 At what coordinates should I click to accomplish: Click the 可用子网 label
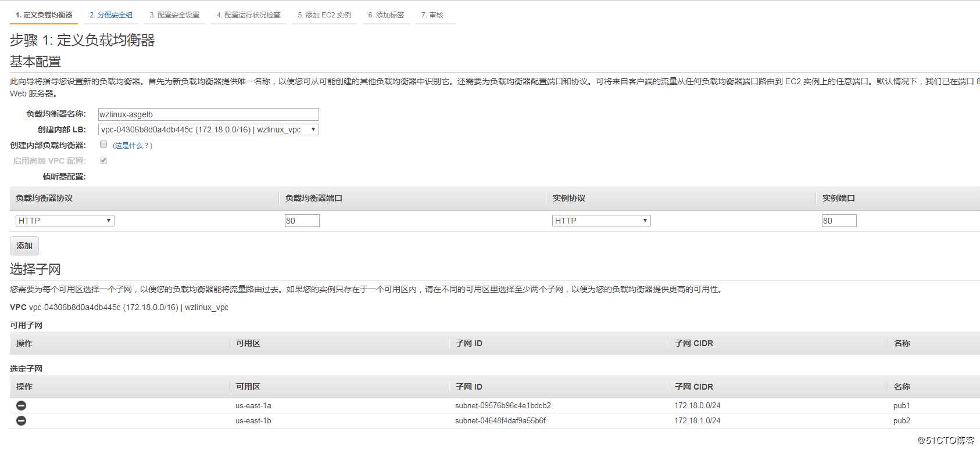pyautogui.click(x=26, y=325)
